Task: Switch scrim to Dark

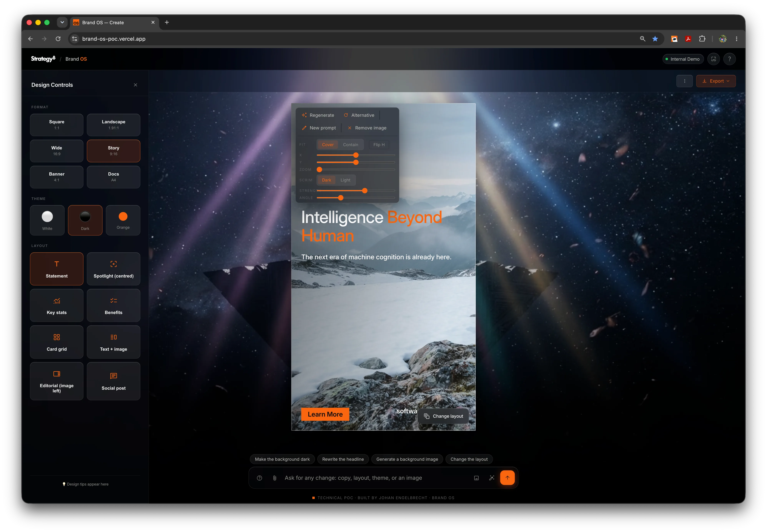Action: [x=326, y=180]
